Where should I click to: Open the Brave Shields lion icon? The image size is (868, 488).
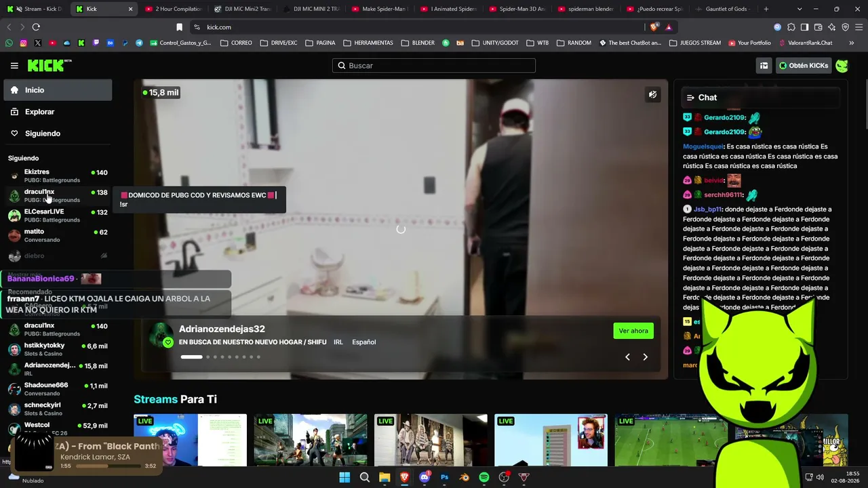pos(654,27)
